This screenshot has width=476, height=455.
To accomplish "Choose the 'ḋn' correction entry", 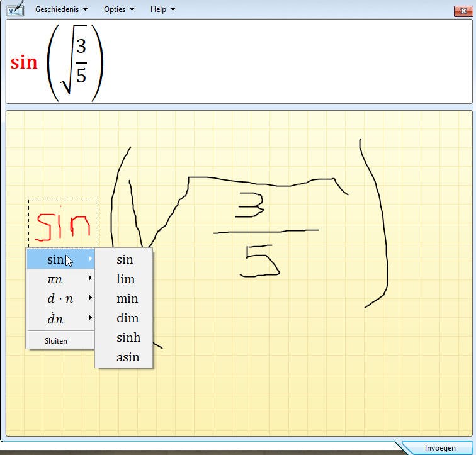I will coord(60,318).
